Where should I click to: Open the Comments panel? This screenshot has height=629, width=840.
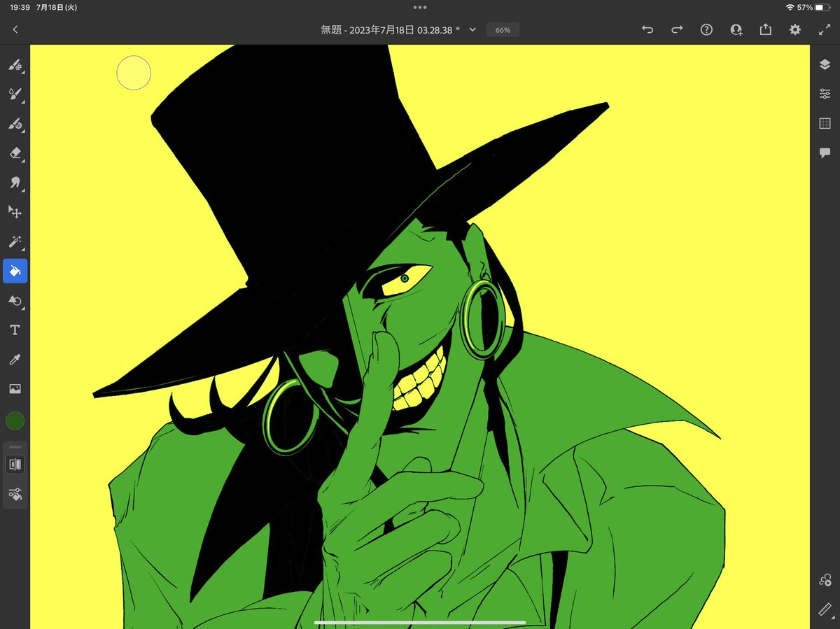pyautogui.click(x=825, y=153)
